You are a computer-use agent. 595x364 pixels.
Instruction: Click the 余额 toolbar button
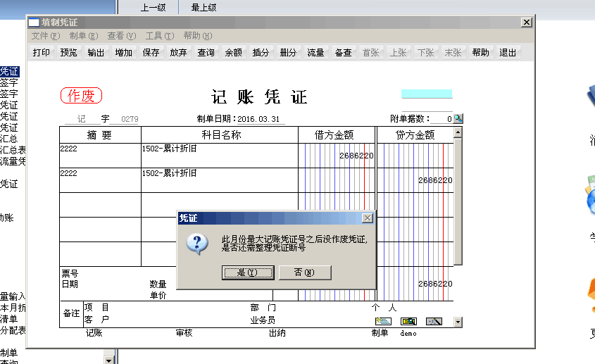tap(233, 52)
